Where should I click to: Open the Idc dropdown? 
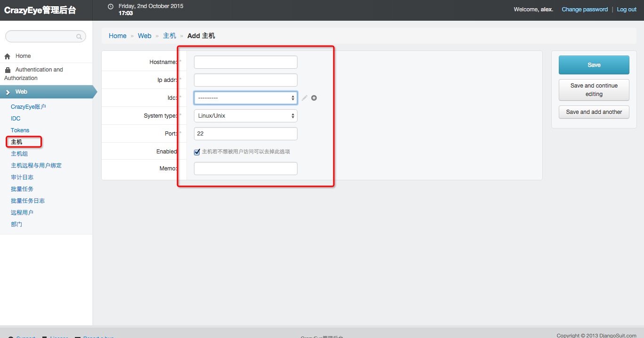(x=246, y=98)
